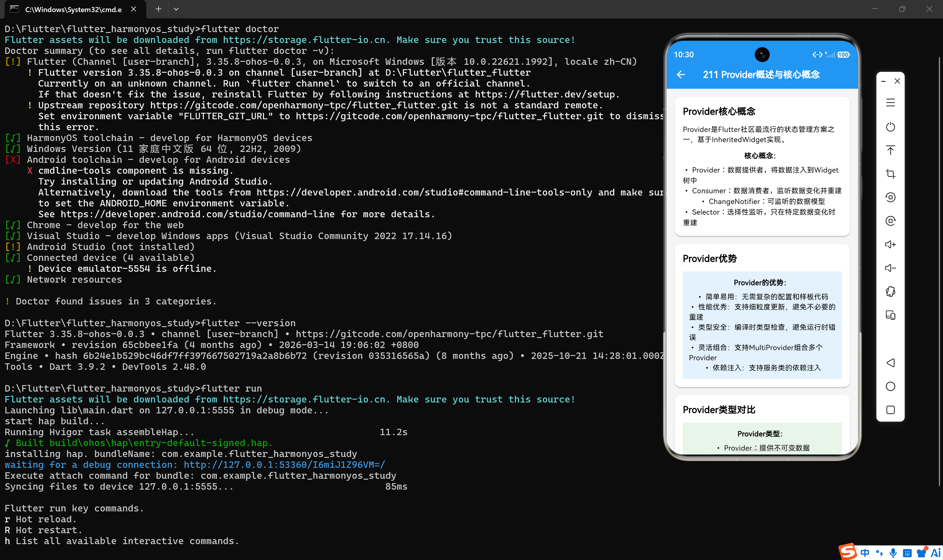Image resolution: width=943 pixels, height=560 pixels.
Task: Open the Sogou skin shirt icon
Action: click(x=922, y=552)
